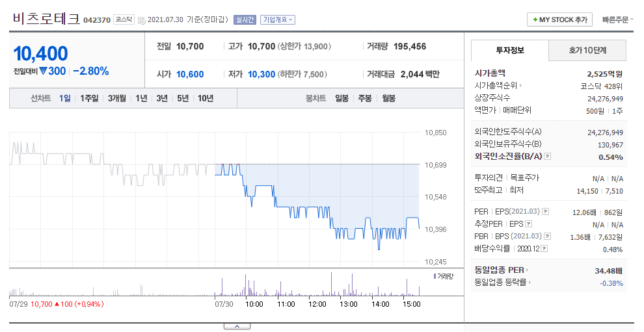The image size is (644, 332).
Task: Open the 빠른주문 dropdown
Action: click(x=618, y=19)
